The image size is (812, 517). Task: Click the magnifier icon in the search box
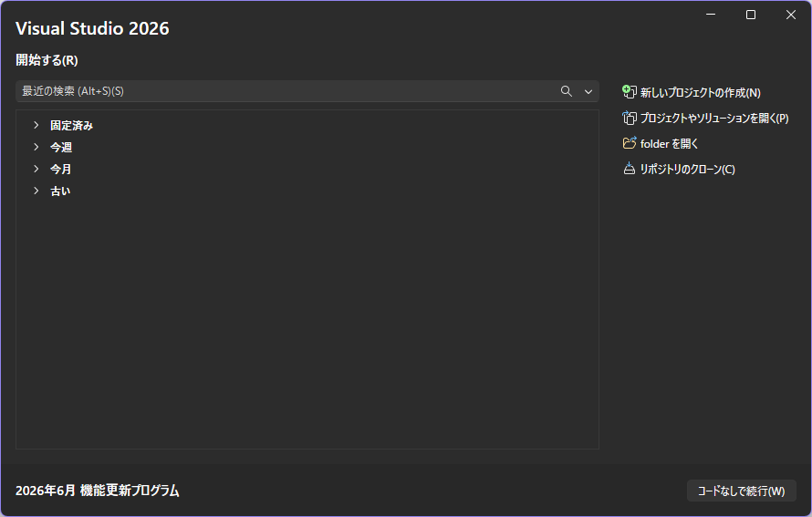566,91
